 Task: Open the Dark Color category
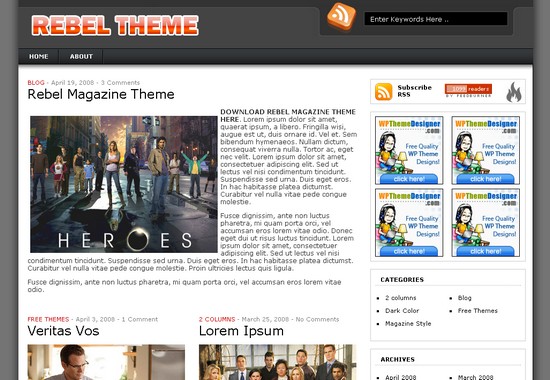[402, 311]
